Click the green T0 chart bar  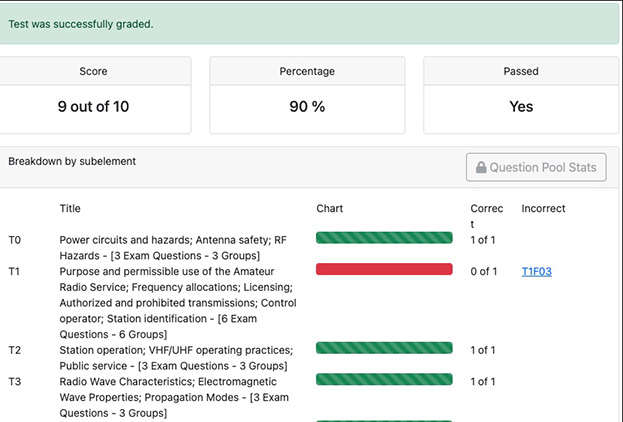384,238
